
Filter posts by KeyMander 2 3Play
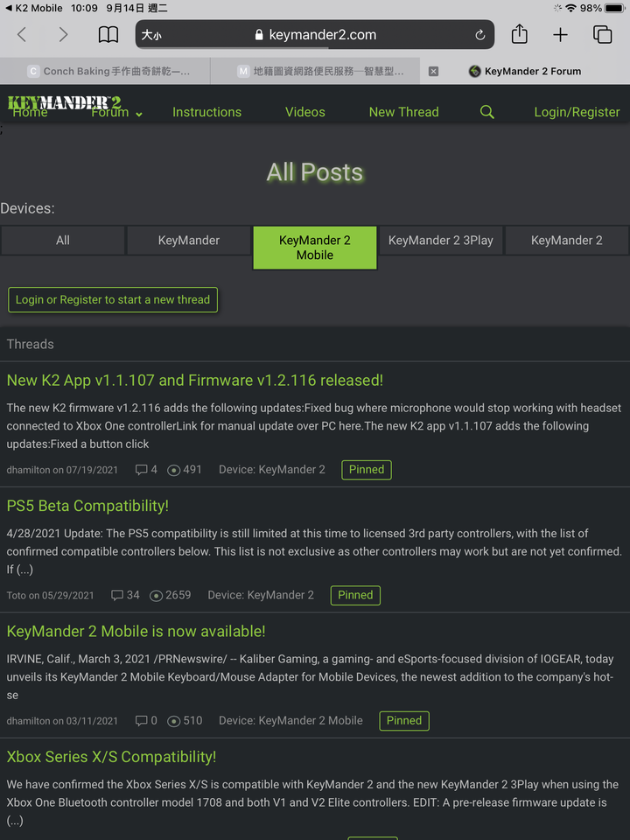[440, 241]
